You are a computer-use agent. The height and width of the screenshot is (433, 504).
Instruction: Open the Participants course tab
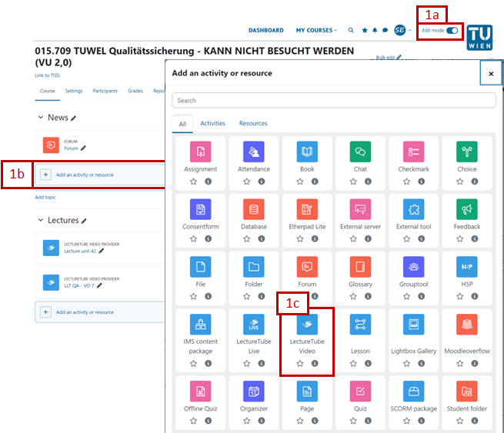pyautogui.click(x=105, y=91)
